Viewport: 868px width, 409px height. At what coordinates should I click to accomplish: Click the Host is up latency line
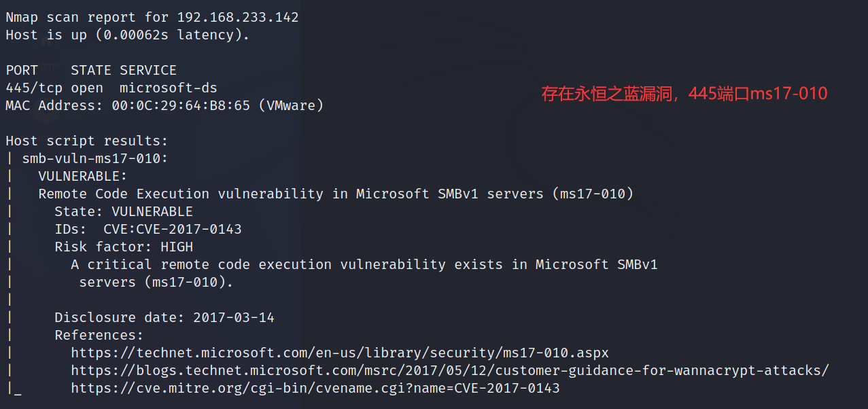click(x=128, y=35)
